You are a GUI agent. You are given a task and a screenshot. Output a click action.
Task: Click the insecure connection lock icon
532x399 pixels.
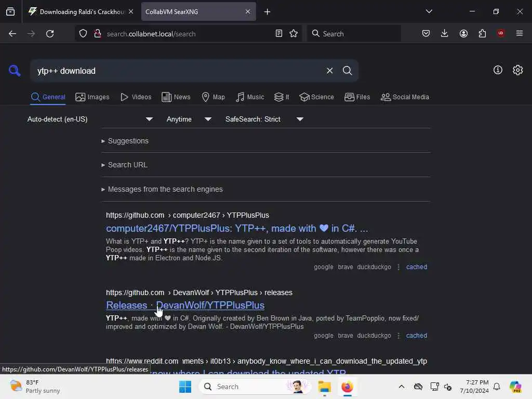pos(97,33)
